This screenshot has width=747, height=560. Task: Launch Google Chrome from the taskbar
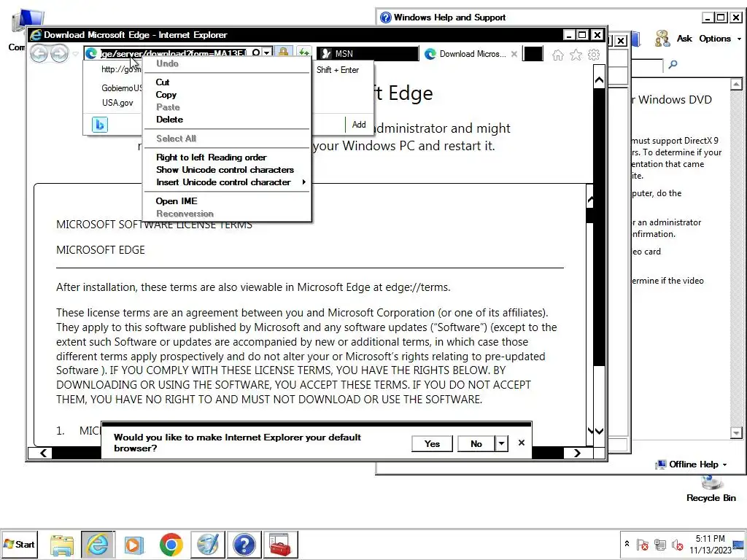[171, 544]
